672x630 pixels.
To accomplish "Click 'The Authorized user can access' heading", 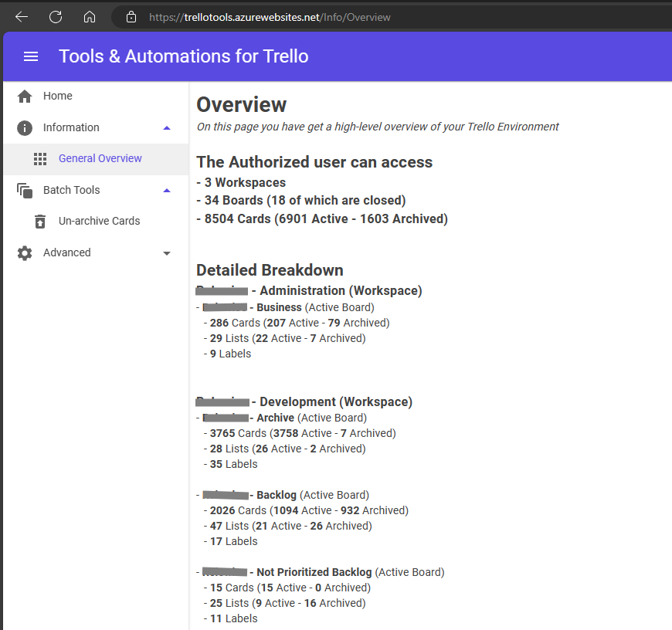I will point(314,162).
